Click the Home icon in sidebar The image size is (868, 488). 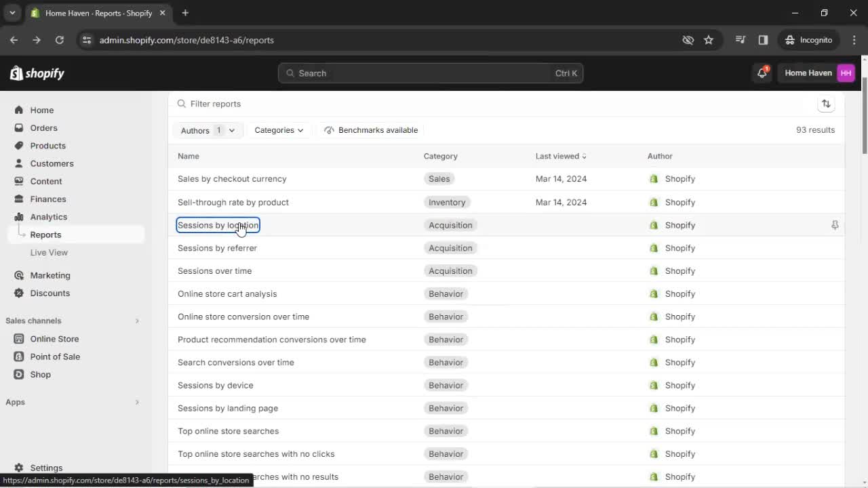tap(19, 110)
